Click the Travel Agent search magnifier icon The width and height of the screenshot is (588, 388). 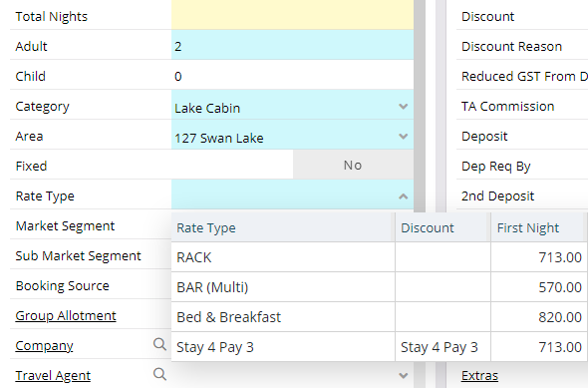[x=159, y=374]
